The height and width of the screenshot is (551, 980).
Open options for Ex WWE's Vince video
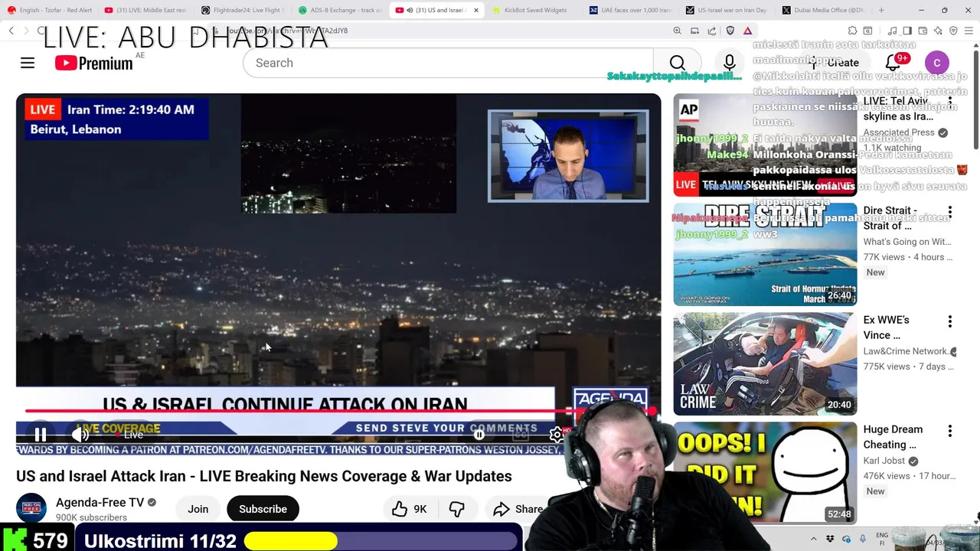coord(950,321)
